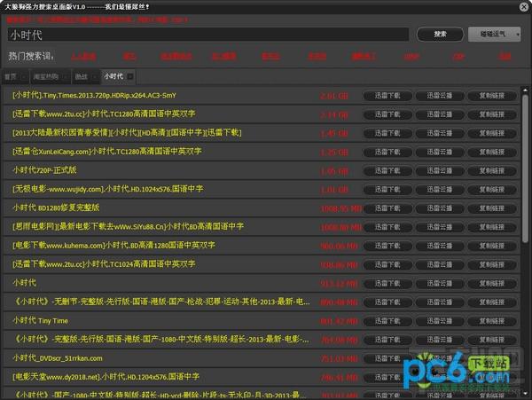This screenshot has height=400, width=532.
Task: Select result [电影下载www.kuhema.com]小时代.BD高清1280国语中英双字
Action: 113,246
